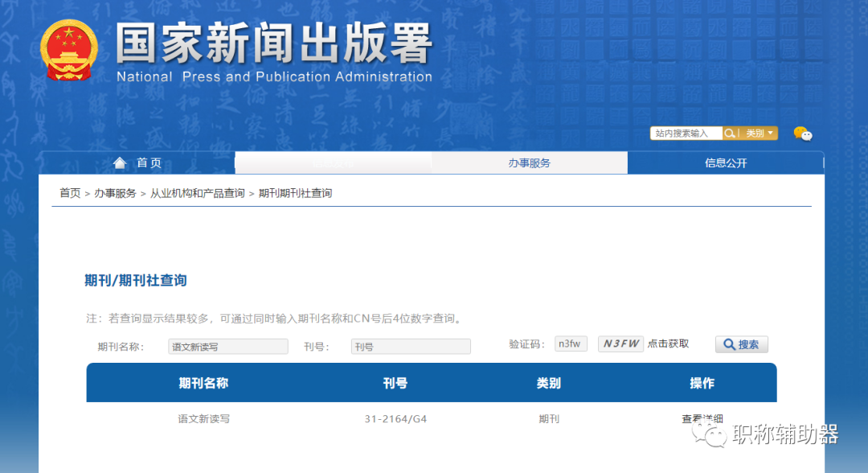This screenshot has height=473, width=868.
Task: Click the 类别 column header
Action: (x=549, y=383)
